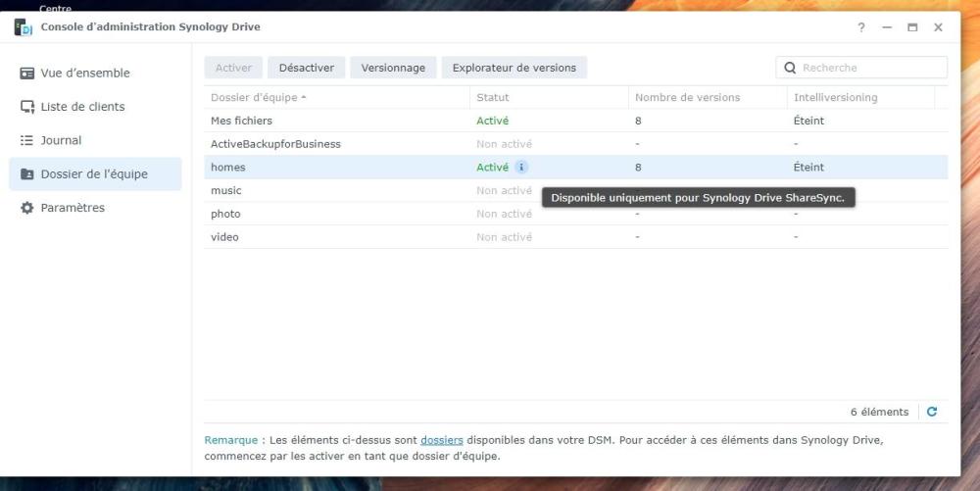Viewport: 980px width, 491px height.
Task: Click the Remarque label at the bottom
Action: click(230, 440)
